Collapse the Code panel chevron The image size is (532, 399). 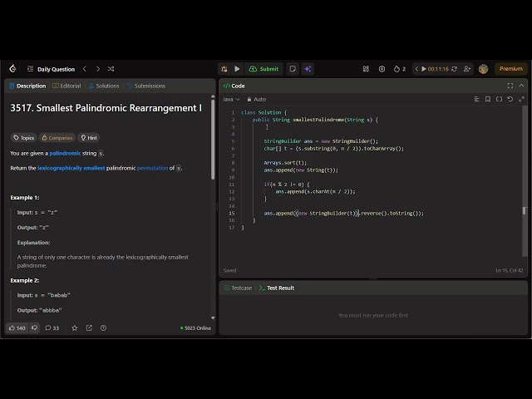tap(521, 86)
